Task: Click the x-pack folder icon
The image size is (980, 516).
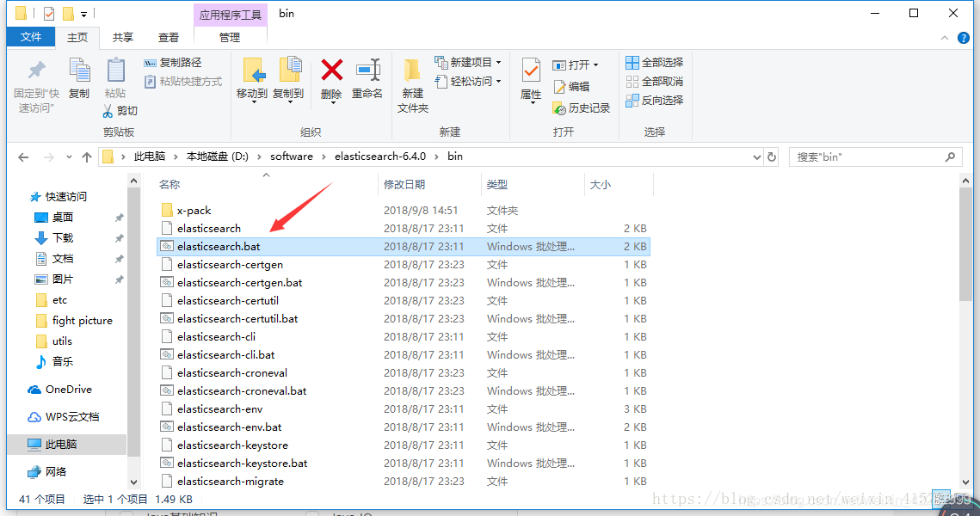Action: [x=167, y=210]
